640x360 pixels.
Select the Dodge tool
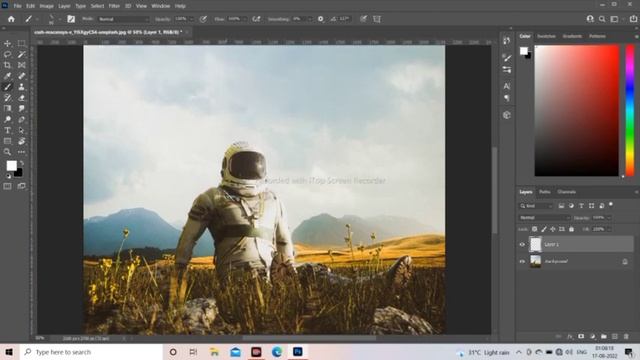7,120
